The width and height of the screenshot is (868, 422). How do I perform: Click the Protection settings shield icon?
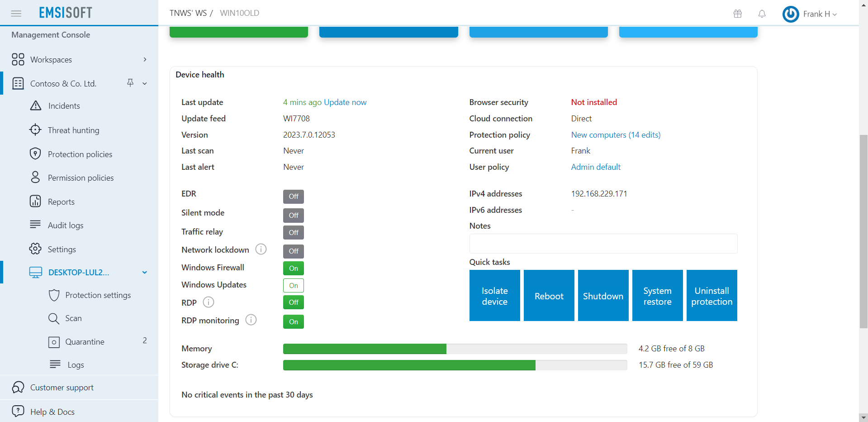[54, 295]
